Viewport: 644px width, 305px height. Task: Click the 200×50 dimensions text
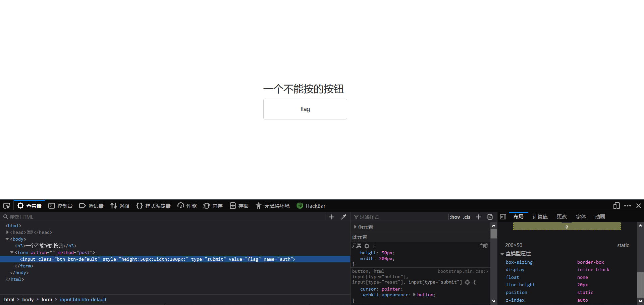click(x=514, y=245)
